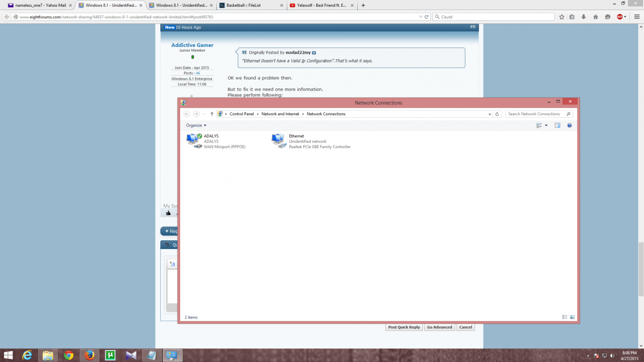Open the Firefox hamburger menu
The image size is (644, 362).
coord(637,17)
